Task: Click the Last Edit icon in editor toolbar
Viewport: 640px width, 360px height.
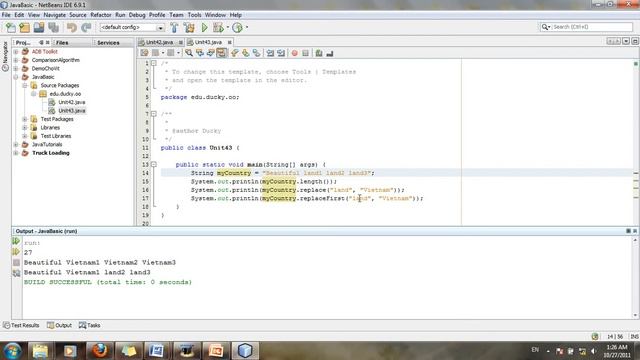Action: pos(144,53)
